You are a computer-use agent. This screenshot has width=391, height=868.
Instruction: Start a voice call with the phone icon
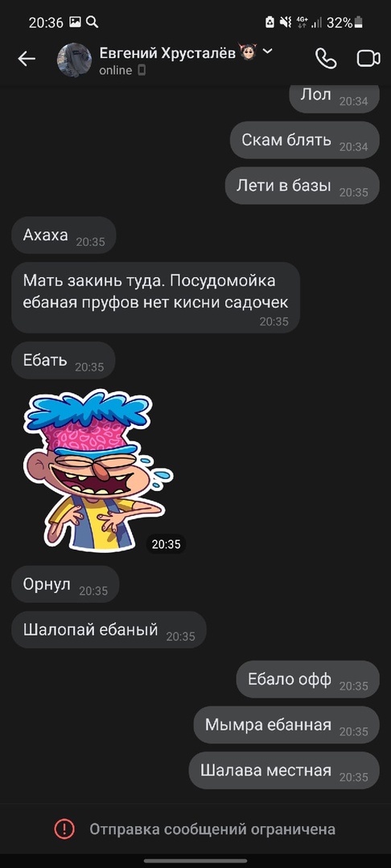point(326,59)
